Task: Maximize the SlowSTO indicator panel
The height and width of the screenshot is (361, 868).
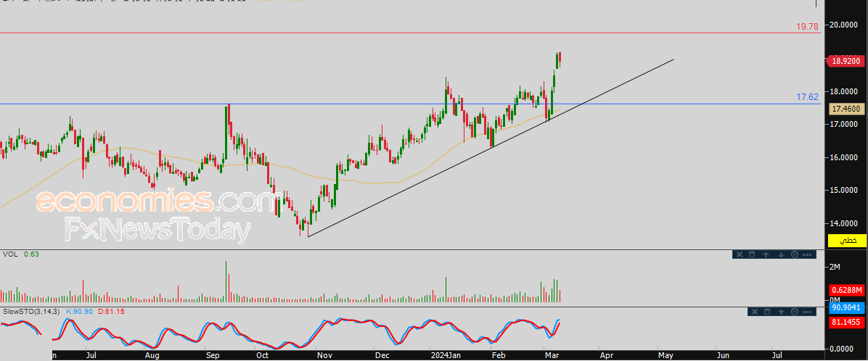Action: [766, 312]
